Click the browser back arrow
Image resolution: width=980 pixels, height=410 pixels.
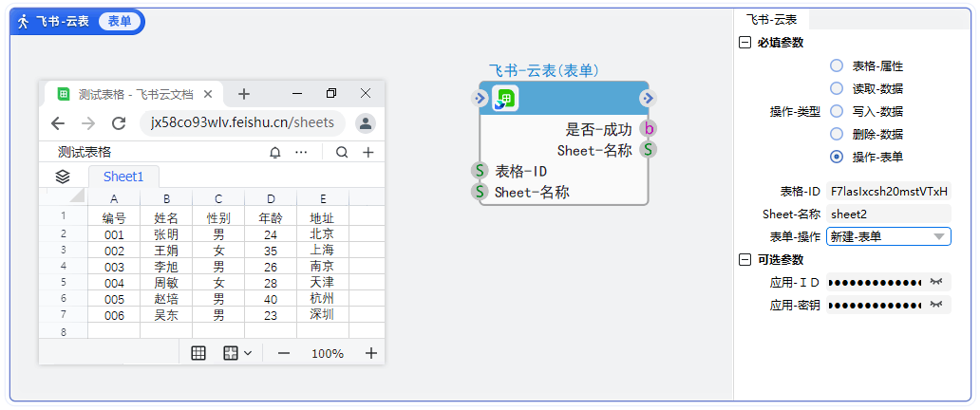[x=58, y=123]
